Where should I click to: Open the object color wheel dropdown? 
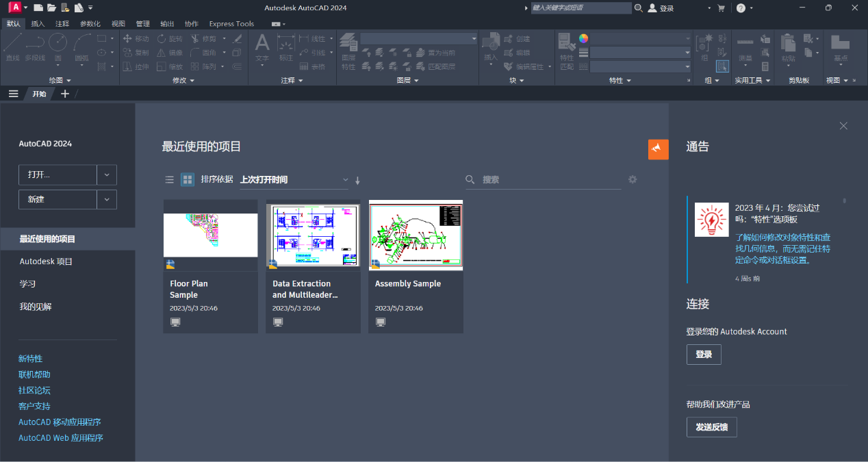click(583, 38)
